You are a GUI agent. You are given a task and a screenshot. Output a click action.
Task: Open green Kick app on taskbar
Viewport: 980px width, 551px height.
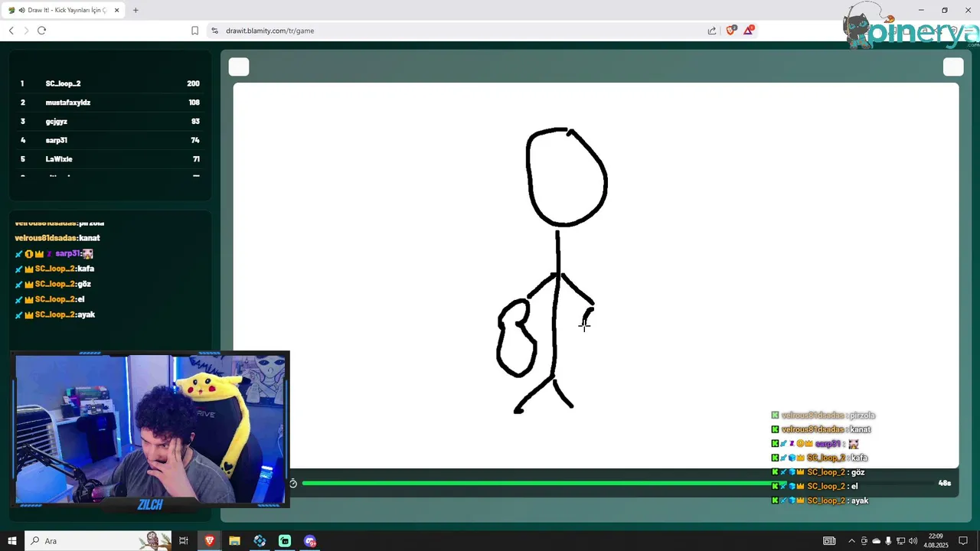coord(285,541)
